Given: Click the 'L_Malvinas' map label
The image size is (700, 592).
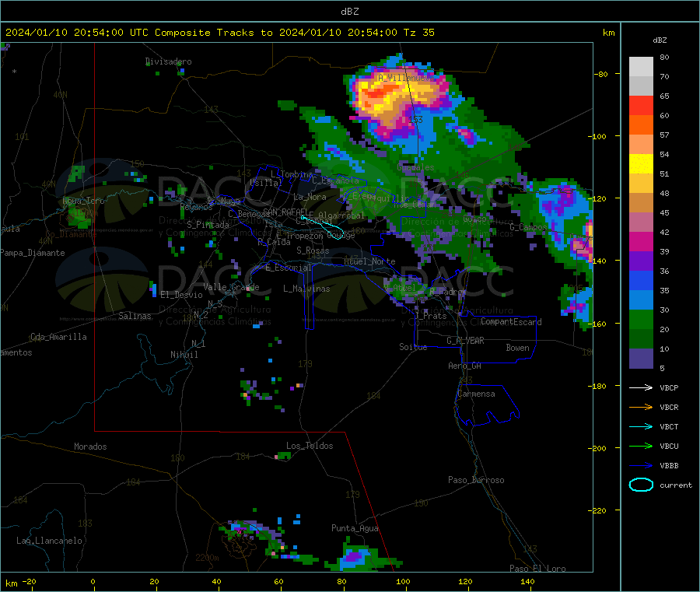Looking at the screenshot, I should coord(306,289).
